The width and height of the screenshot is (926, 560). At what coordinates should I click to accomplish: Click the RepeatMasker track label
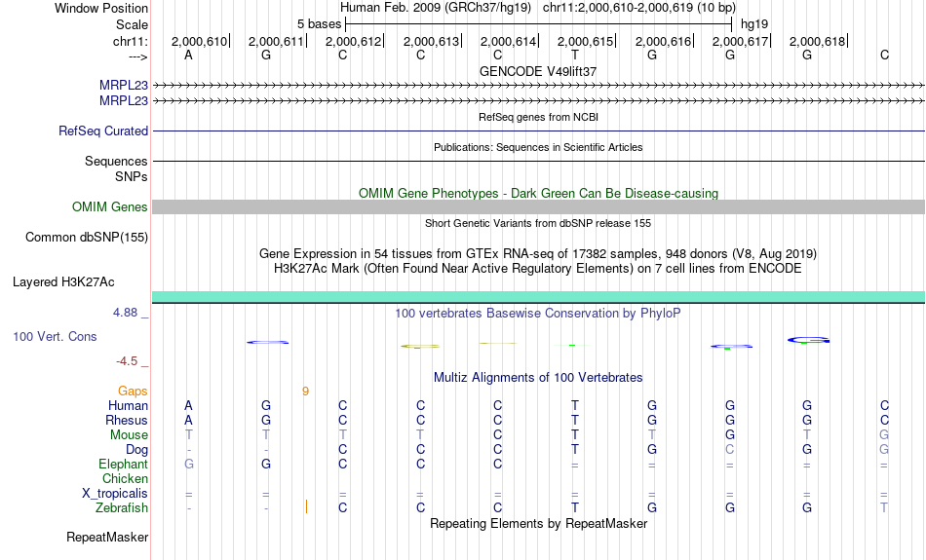click(x=107, y=537)
